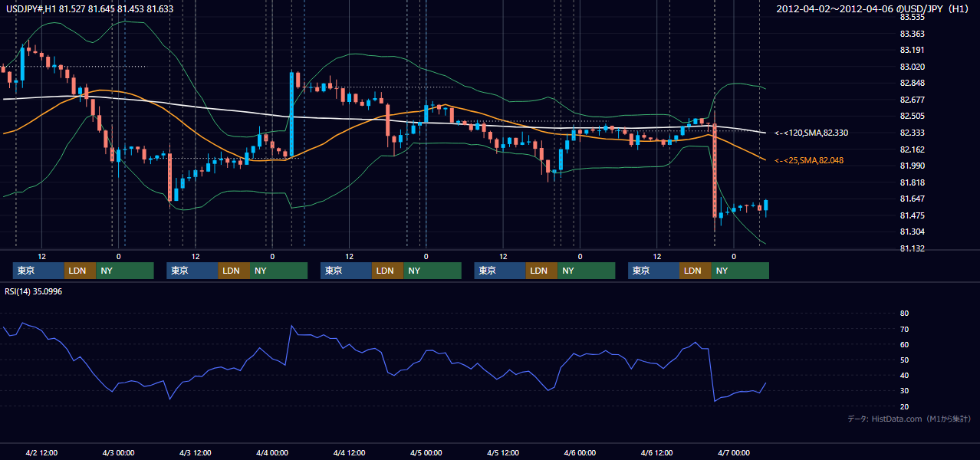Select the 4/4 12:00 time axis label
This screenshot has height=460, width=980.
(349, 452)
